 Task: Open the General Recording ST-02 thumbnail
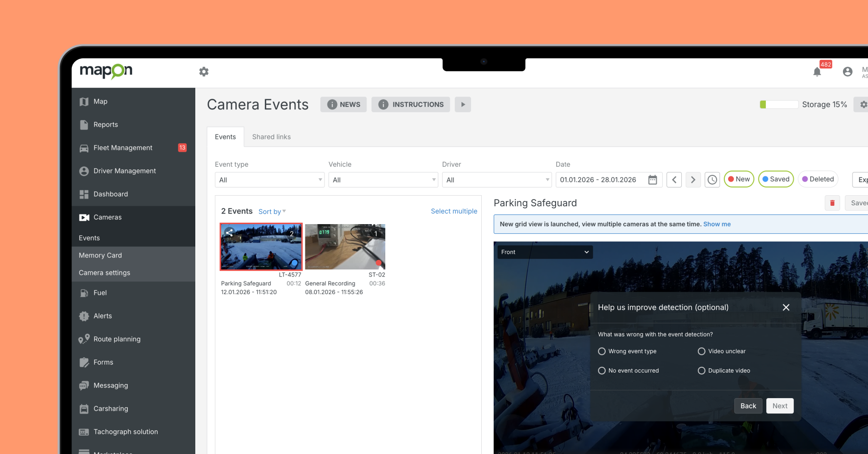(345, 246)
